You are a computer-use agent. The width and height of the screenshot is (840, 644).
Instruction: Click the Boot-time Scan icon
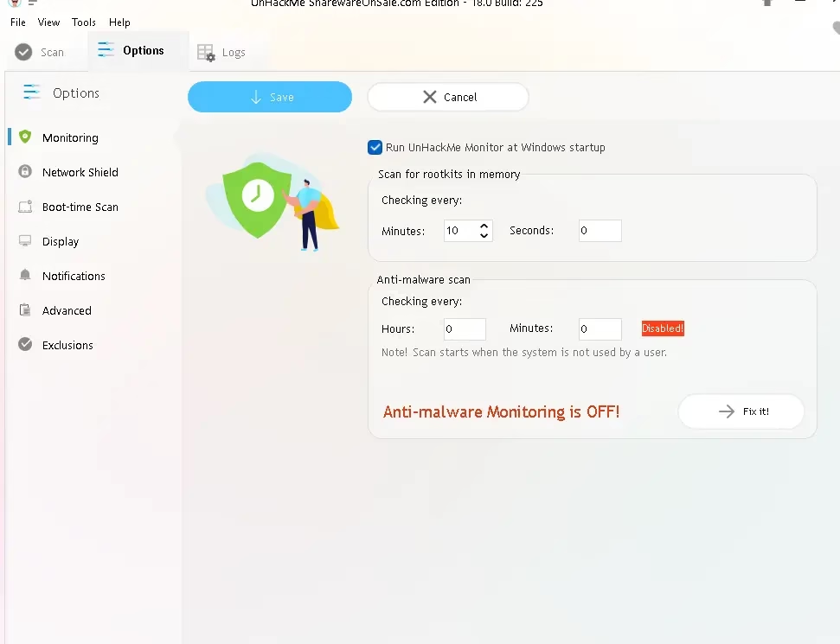click(25, 207)
